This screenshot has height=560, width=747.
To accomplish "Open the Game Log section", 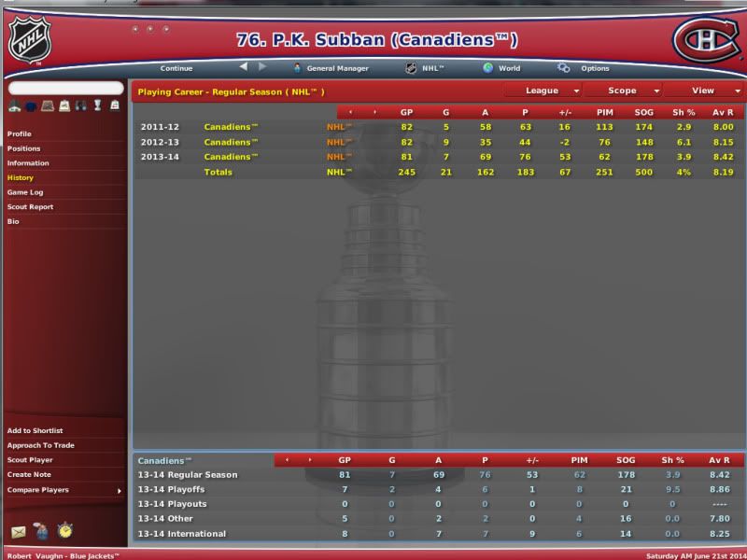I will [x=25, y=192].
